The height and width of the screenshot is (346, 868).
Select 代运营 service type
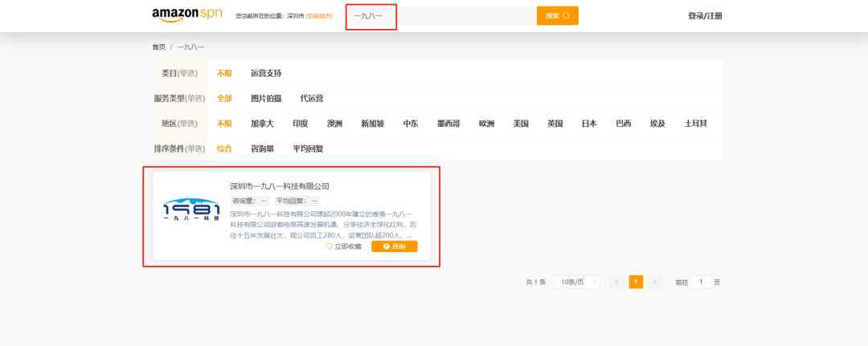tap(312, 99)
